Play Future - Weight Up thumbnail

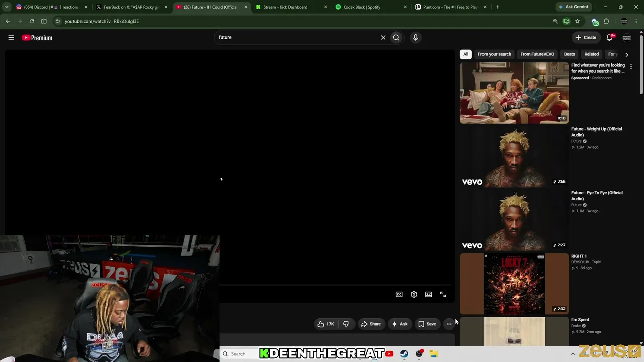tap(514, 156)
